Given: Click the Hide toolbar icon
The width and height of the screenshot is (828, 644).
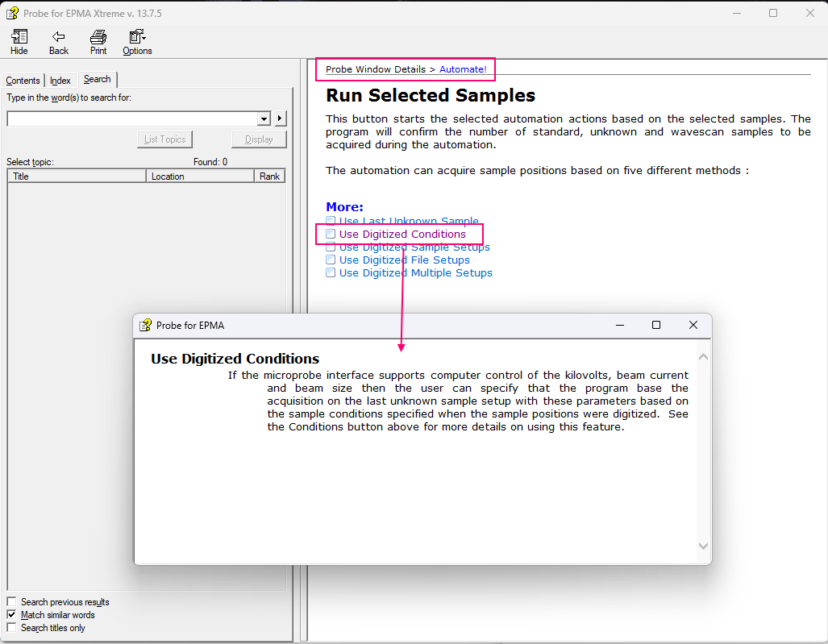Looking at the screenshot, I should (19, 37).
